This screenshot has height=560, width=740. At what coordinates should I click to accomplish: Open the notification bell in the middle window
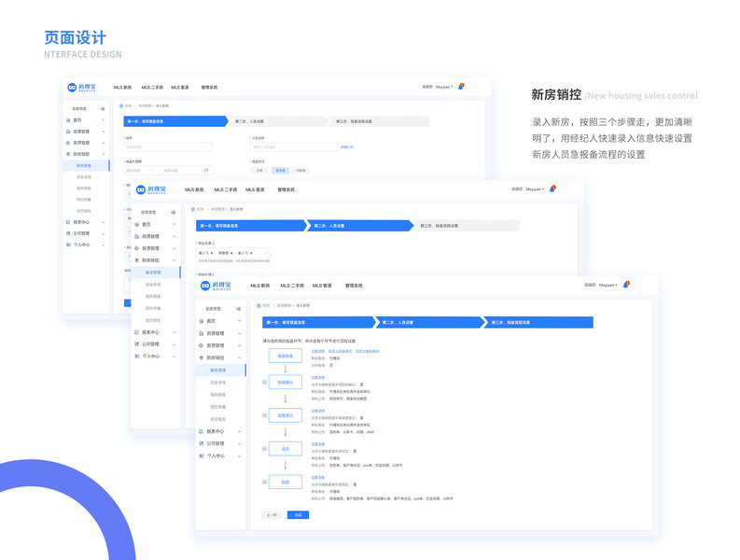tap(552, 189)
